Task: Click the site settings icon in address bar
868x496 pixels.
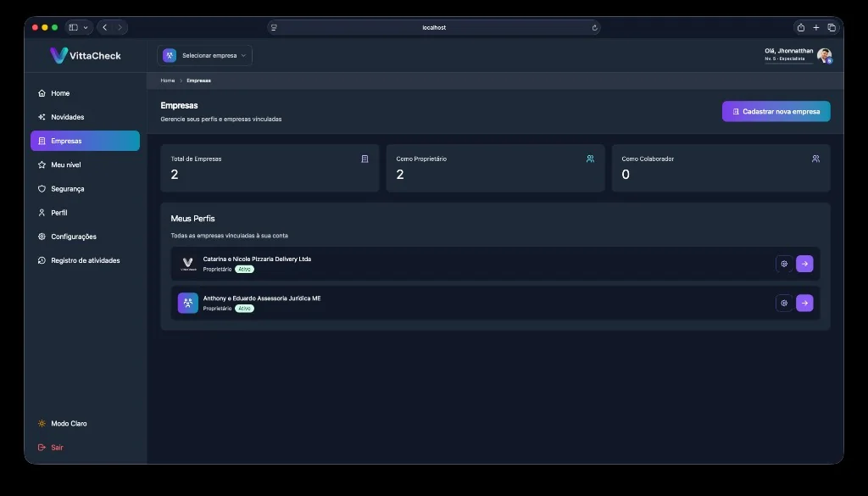Action: click(x=274, y=28)
